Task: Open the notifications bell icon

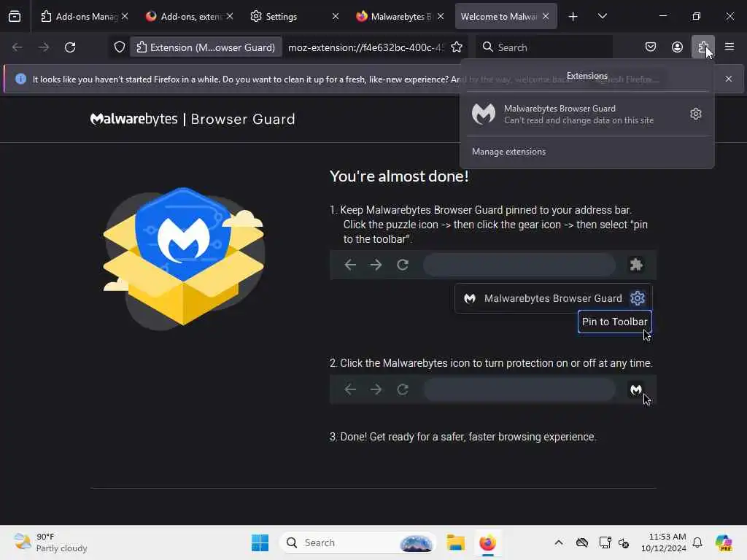Action: pyautogui.click(x=697, y=542)
